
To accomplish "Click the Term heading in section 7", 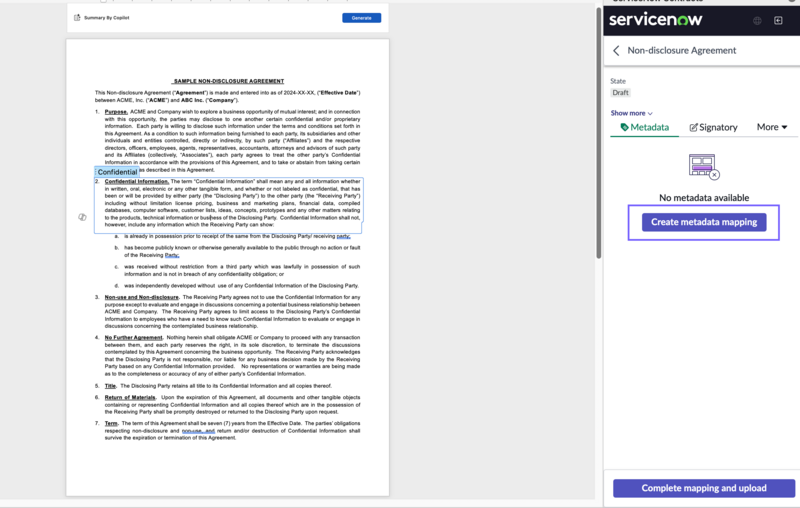I will point(111,423).
